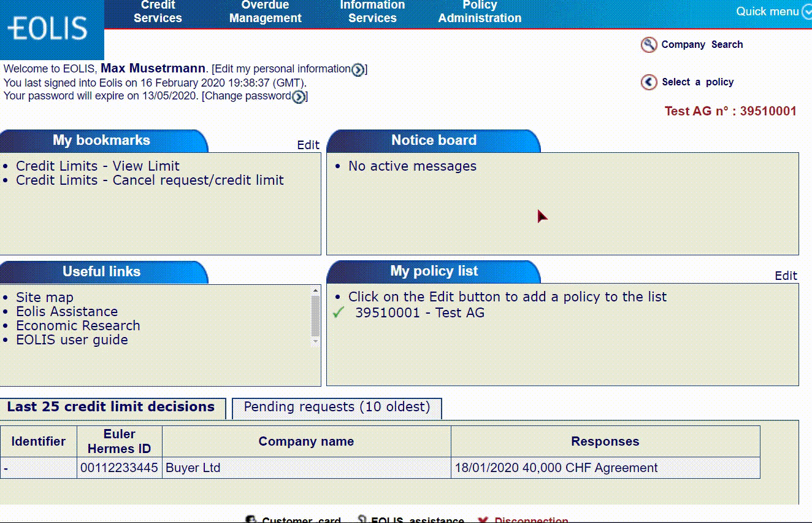Viewport: 812px width, 523px height.
Task: Expand the Information Services menu
Action: [372, 12]
